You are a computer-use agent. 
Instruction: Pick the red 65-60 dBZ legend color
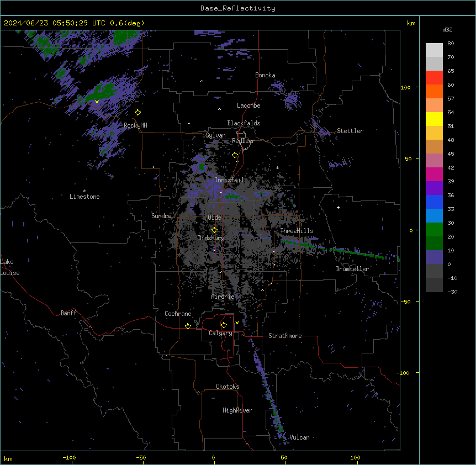coord(434,78)
